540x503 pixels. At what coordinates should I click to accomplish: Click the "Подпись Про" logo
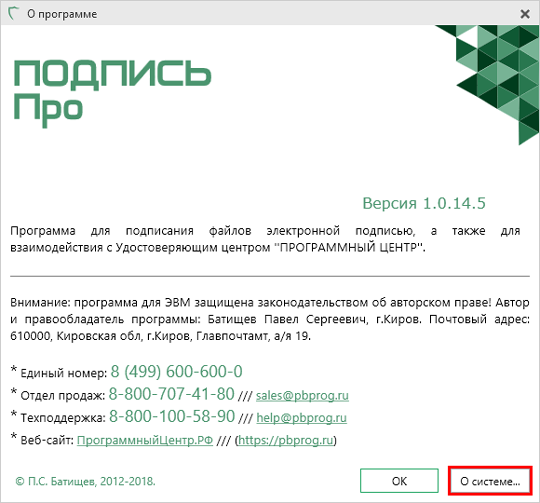point(112,92)
